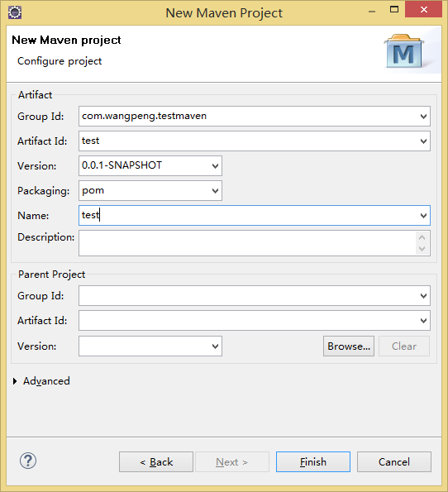Click the disabled Clear button
The image size is (448, 492).
404,346
